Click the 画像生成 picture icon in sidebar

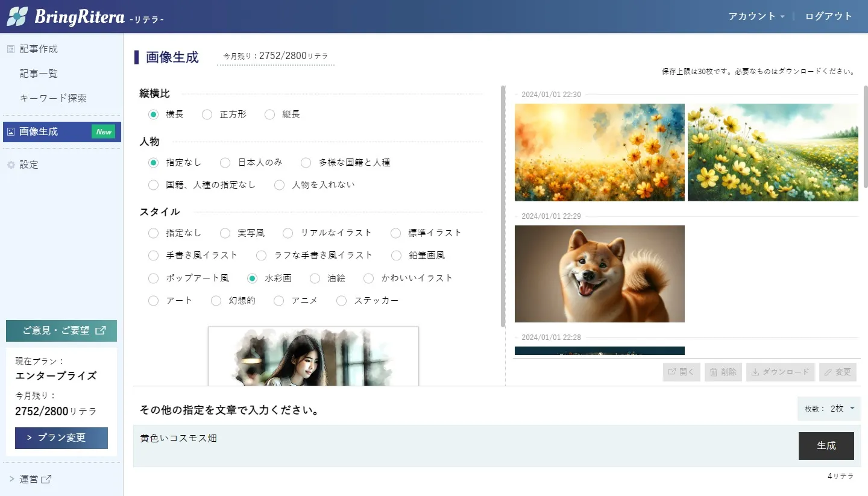[x=10, y=131]
